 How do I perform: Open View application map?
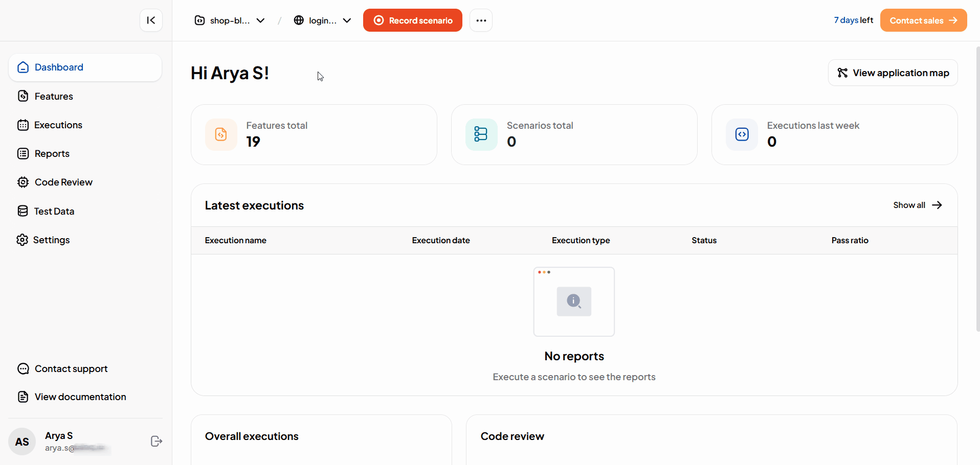point(893,73)
